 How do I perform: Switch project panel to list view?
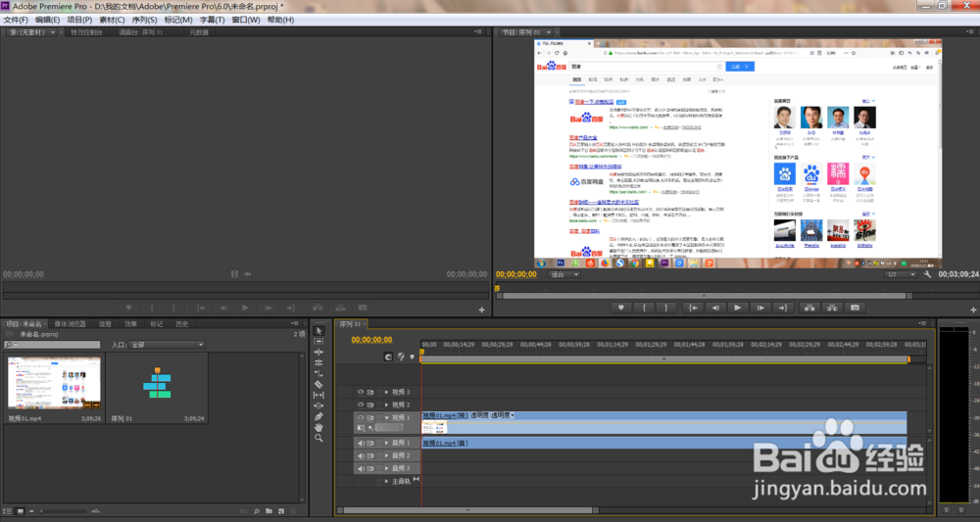[8, 511]
